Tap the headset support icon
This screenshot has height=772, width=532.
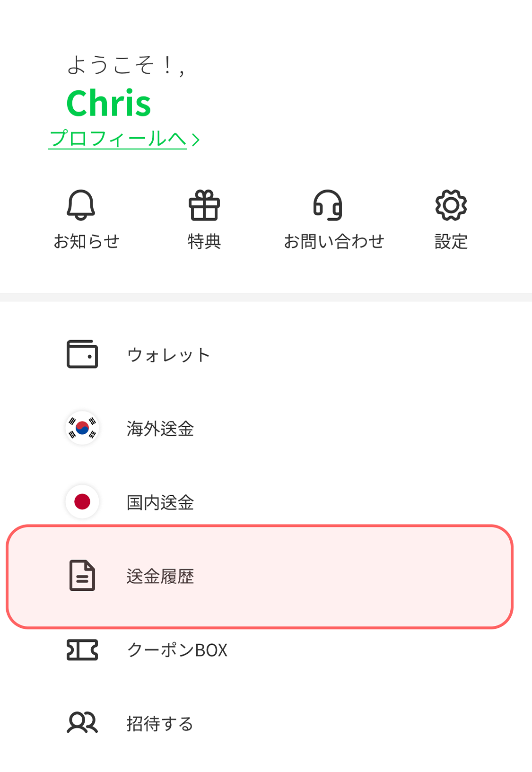click(x=327, y=205)
